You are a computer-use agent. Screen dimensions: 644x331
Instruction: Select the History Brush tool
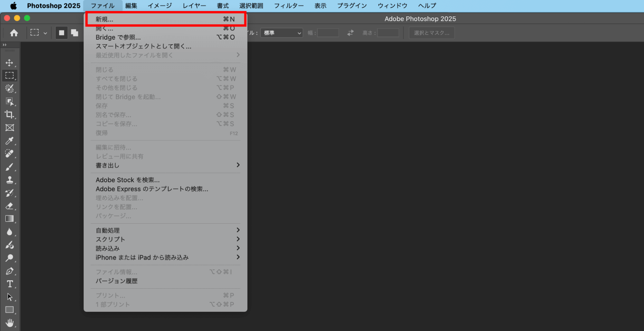pyautogui.click(x=9, y=193)
